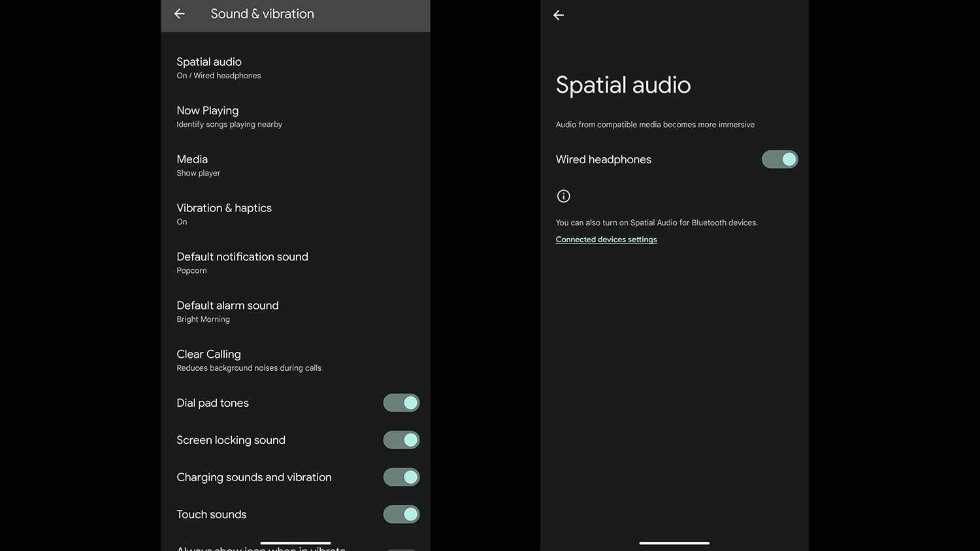The height and width of the screenshot is (551, 980).
Task: Open Default alarm sound picker
Action: click(x=227, y=311)
